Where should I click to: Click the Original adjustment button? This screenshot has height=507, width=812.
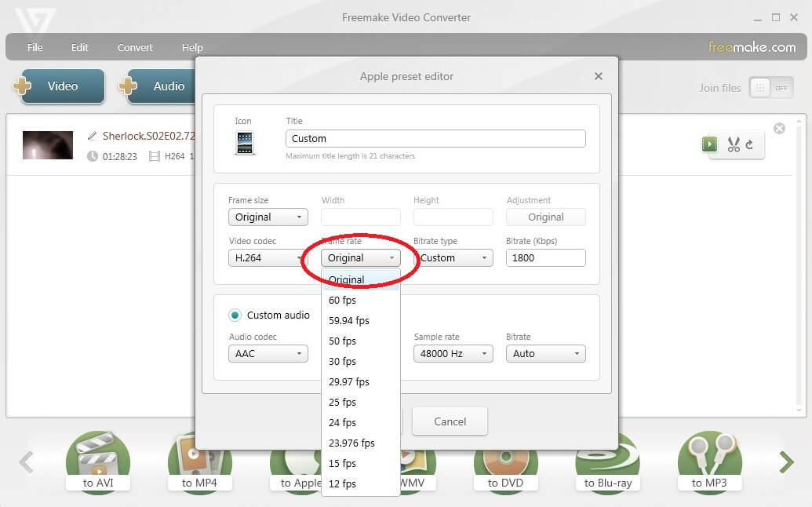546,217
